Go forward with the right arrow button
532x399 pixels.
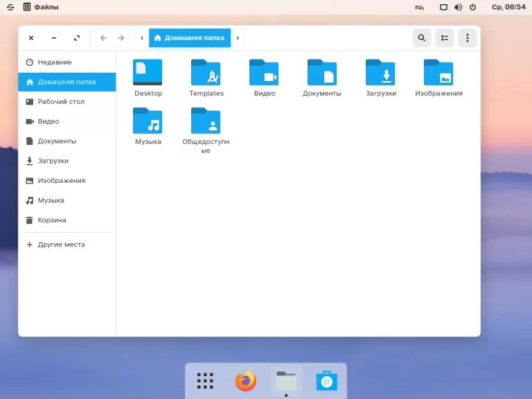121,38
